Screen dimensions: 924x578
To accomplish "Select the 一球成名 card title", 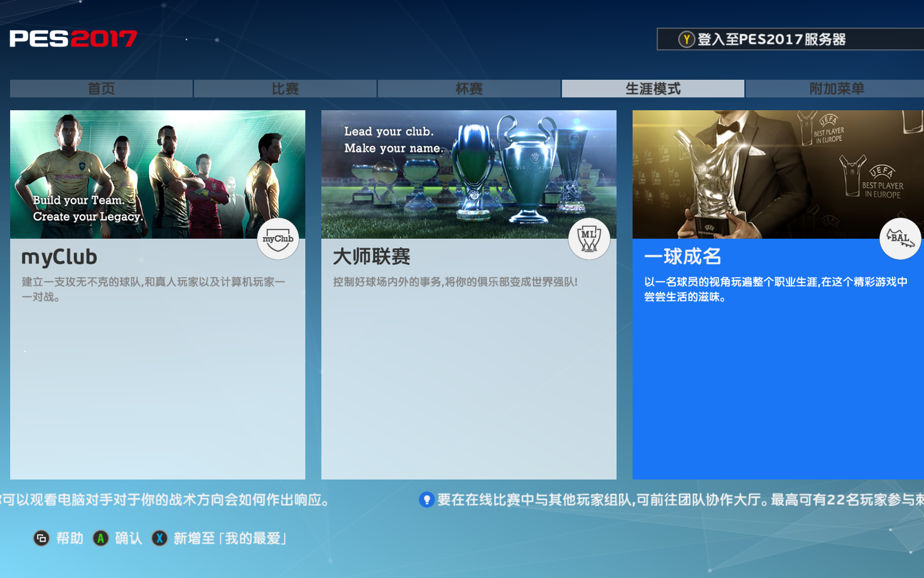I will click(683, 256).
